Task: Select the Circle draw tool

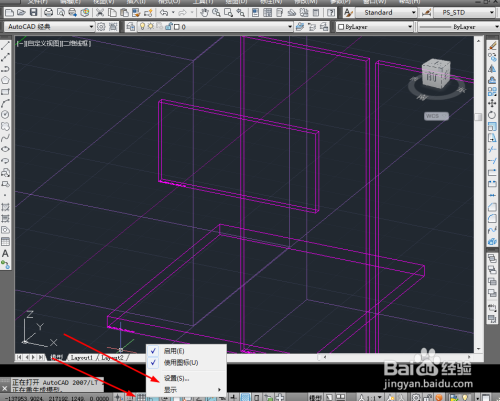Action: [x=5, y=114]
